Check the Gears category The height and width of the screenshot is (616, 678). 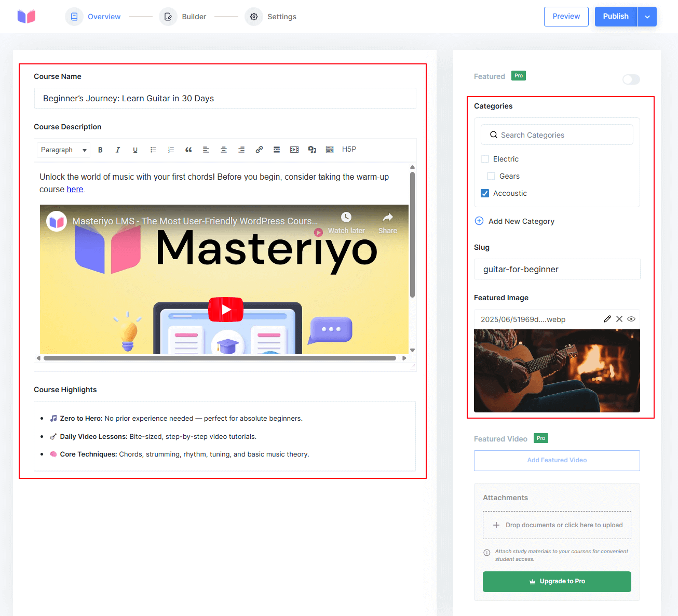pyautogui.click(x=491, y=176)
